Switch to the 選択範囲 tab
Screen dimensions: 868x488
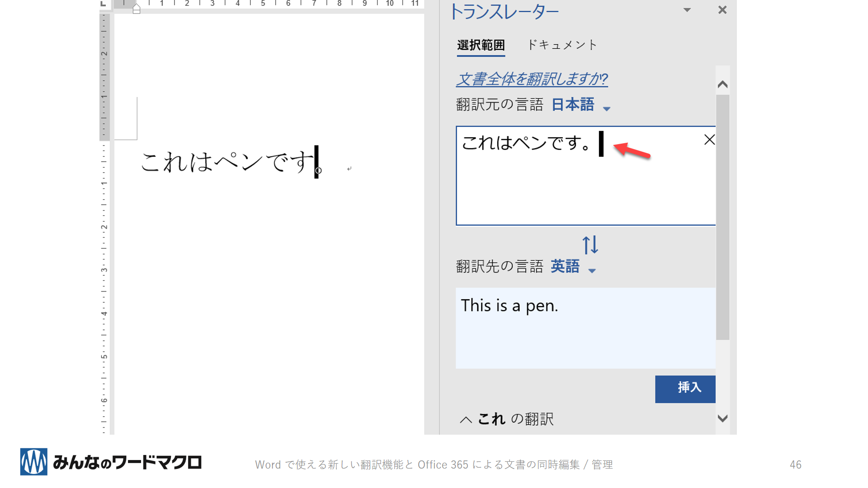point(481,45)
